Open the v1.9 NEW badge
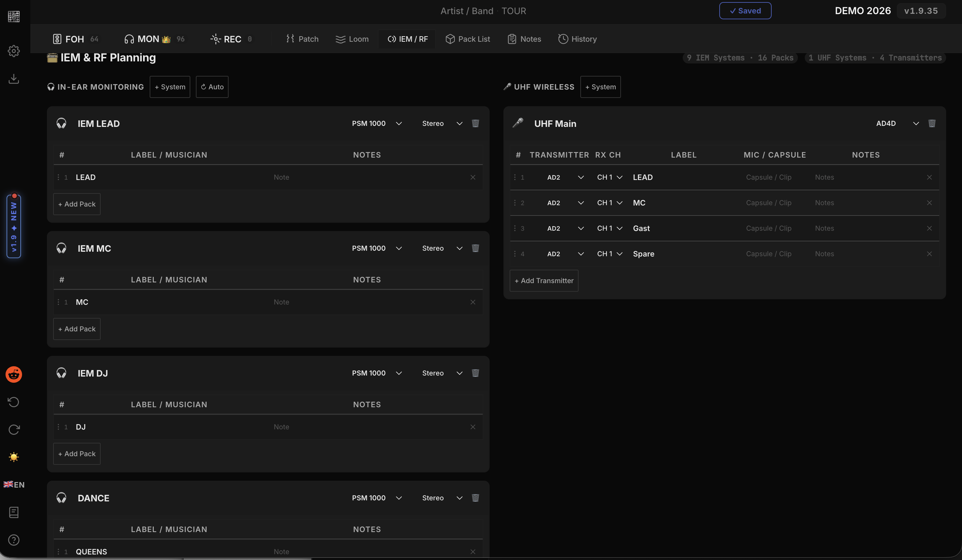The width and height of the screenshot is (962, 560). pyautogui.click(x=14, y=226)
